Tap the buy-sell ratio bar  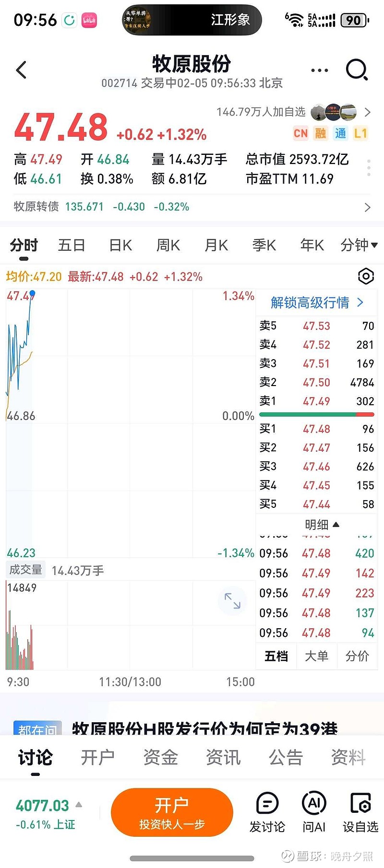coord(317,414)
